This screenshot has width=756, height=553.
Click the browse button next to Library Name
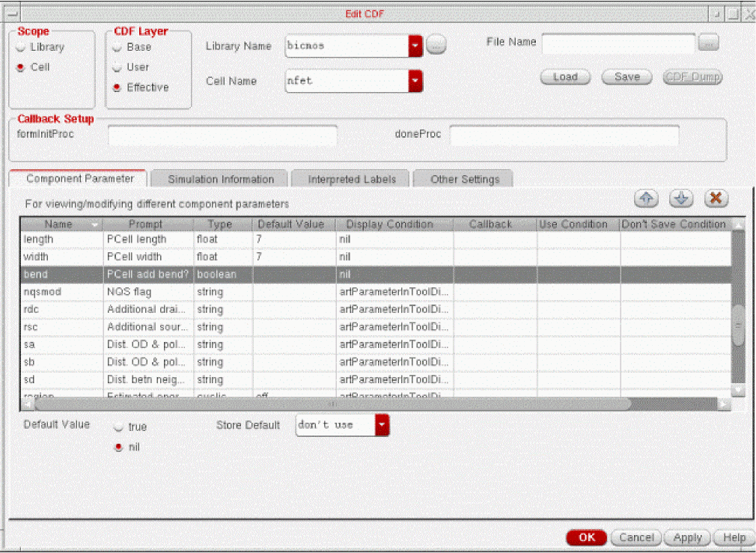[x=436, y=46]
